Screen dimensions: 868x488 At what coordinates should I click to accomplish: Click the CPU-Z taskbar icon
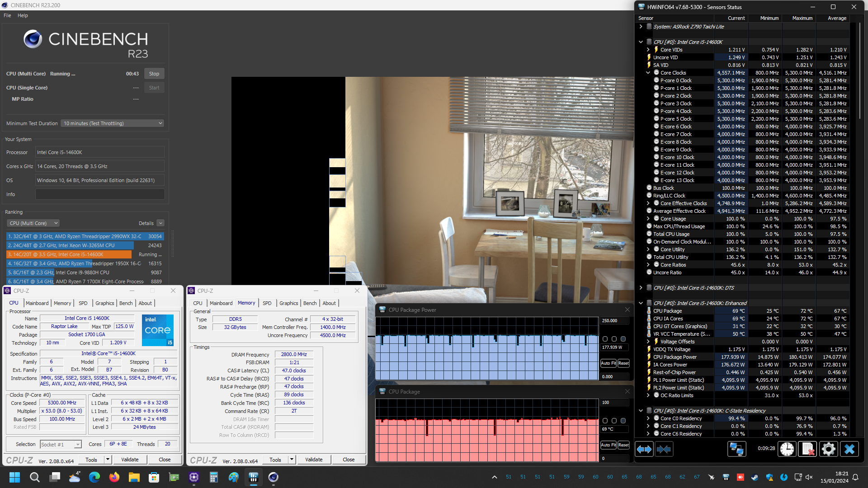pos(194,477)
